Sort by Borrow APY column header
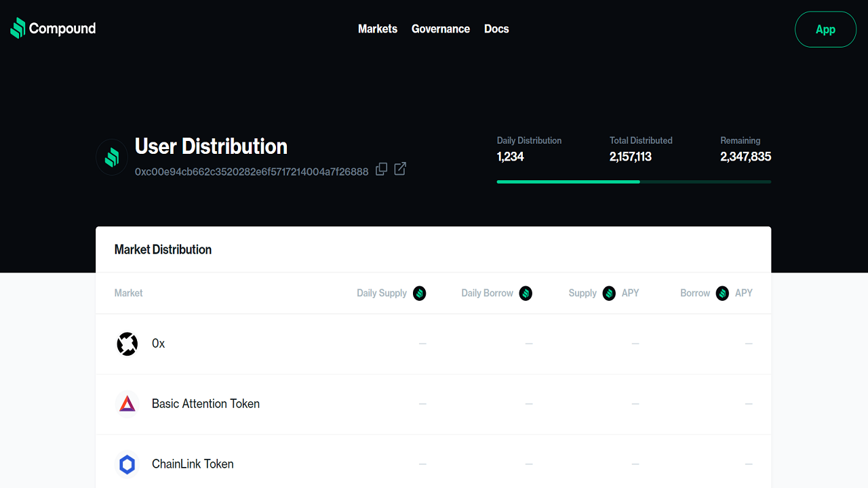868x488 pixels. [x=716, y=293]
